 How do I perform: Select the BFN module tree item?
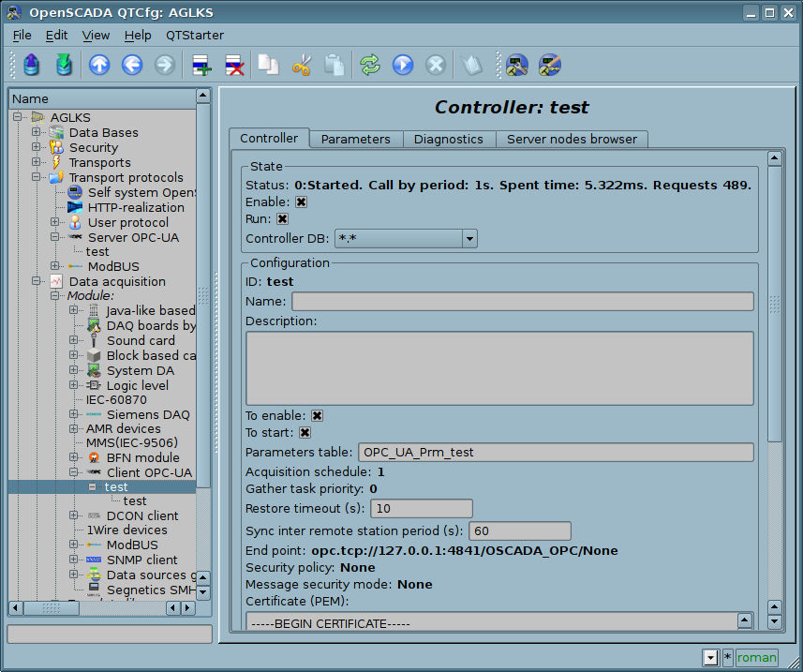[142, 457]
